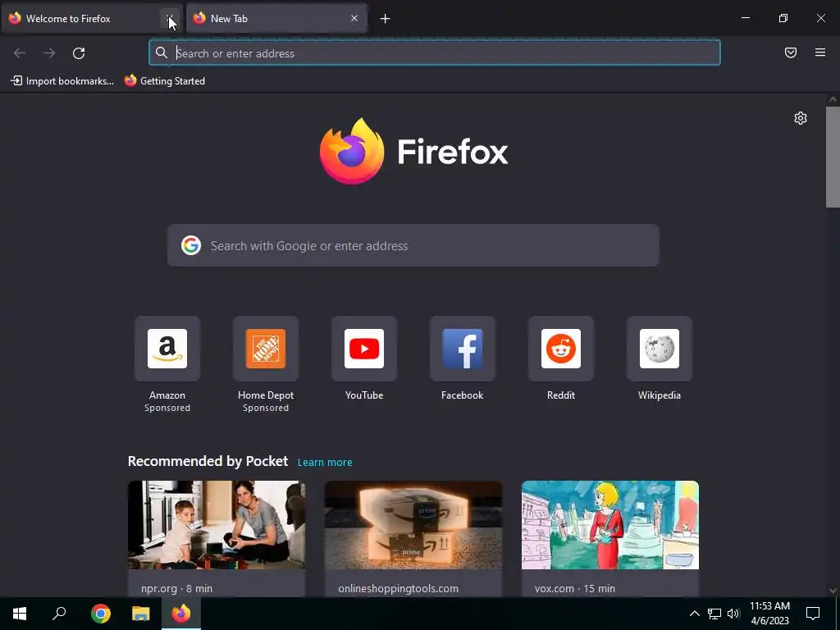Image resolution: width=840 pixels, height=630 pixels.
Task: Go back using the back arrow
Action: coord(20,53)
